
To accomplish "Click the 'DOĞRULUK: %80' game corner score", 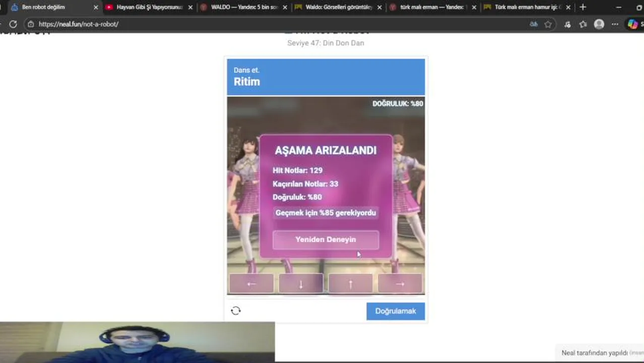I will click(x=398, y=103).
